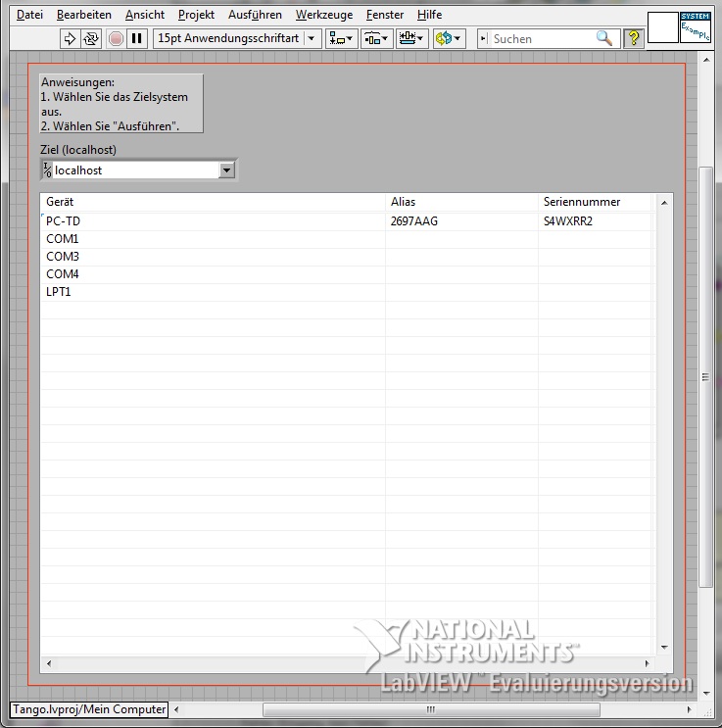
Task: Click the alias value 2697AAG
Action: pos(414,221)
